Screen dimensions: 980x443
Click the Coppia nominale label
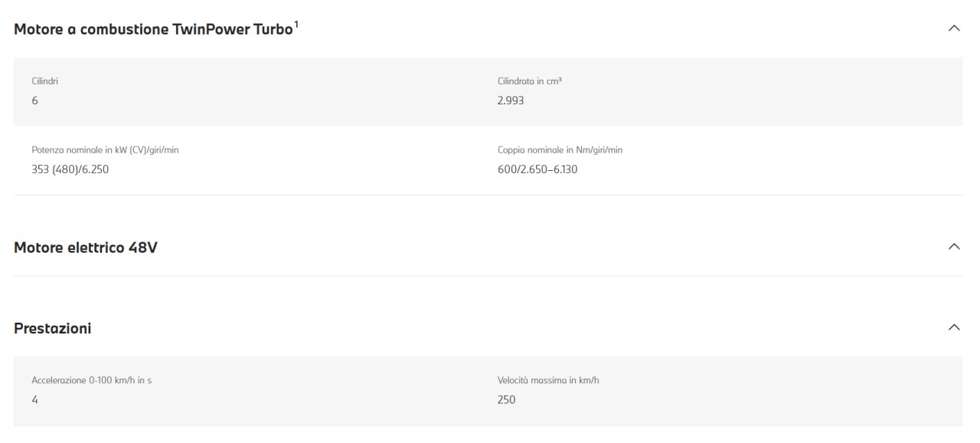click(x=560, y=149)
